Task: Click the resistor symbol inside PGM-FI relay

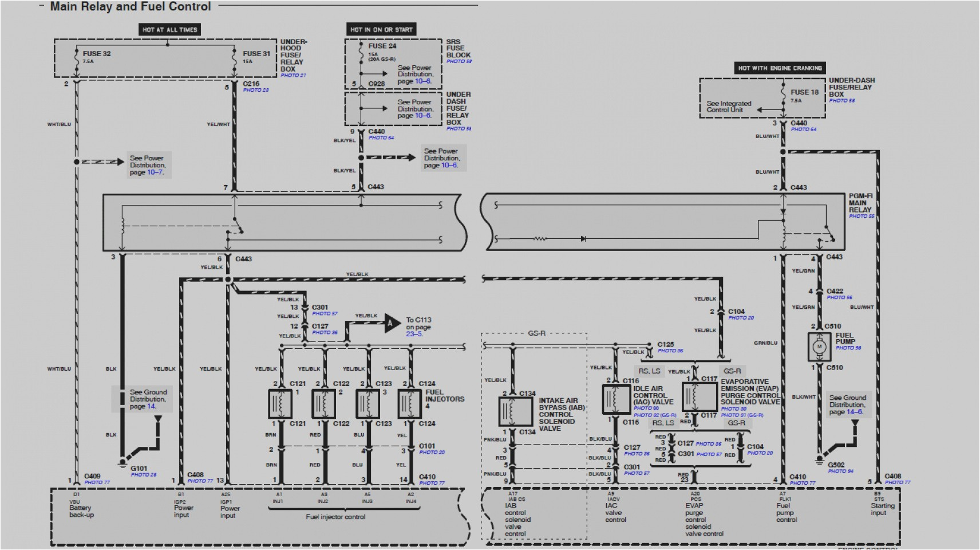Action: [x=540, y=238]
